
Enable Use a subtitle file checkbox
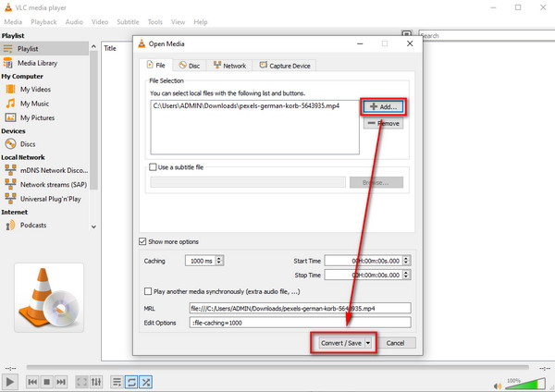pyautogui.click(x=153, y=167)
